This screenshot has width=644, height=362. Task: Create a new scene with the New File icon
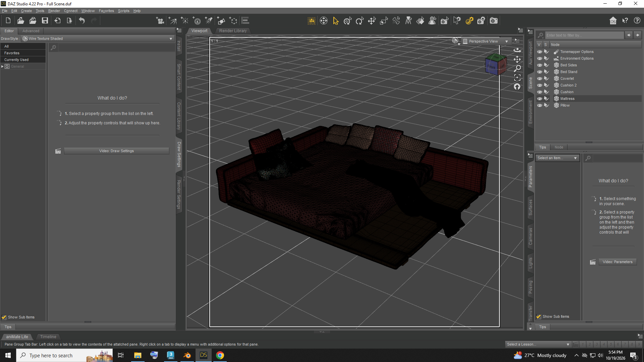coord(8,21)
